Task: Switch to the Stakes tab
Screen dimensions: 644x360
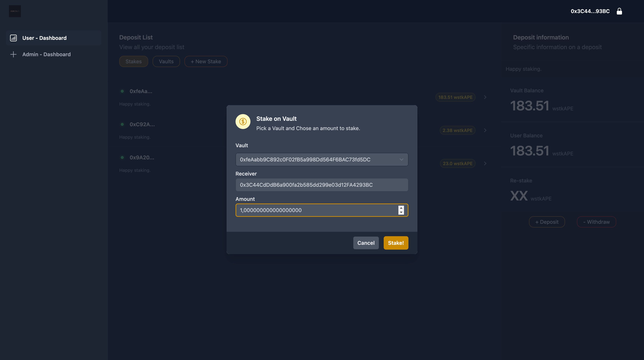Action: pos(133,61)
